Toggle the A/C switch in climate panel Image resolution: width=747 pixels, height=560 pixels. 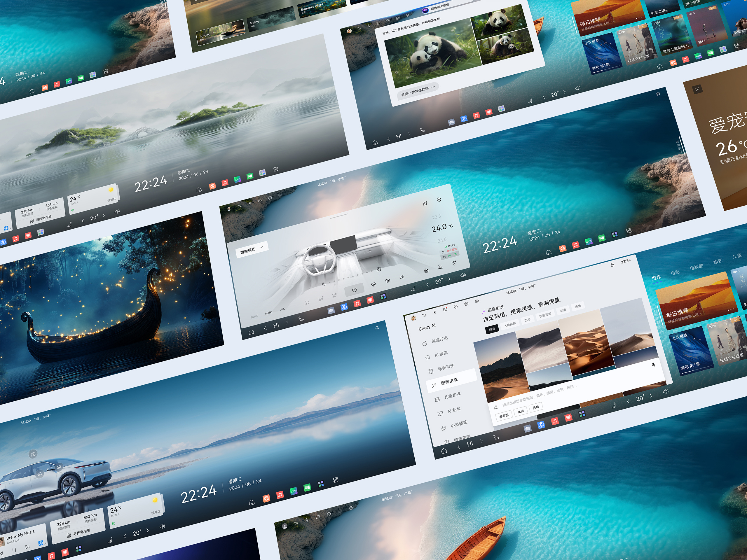coord(283,309)
